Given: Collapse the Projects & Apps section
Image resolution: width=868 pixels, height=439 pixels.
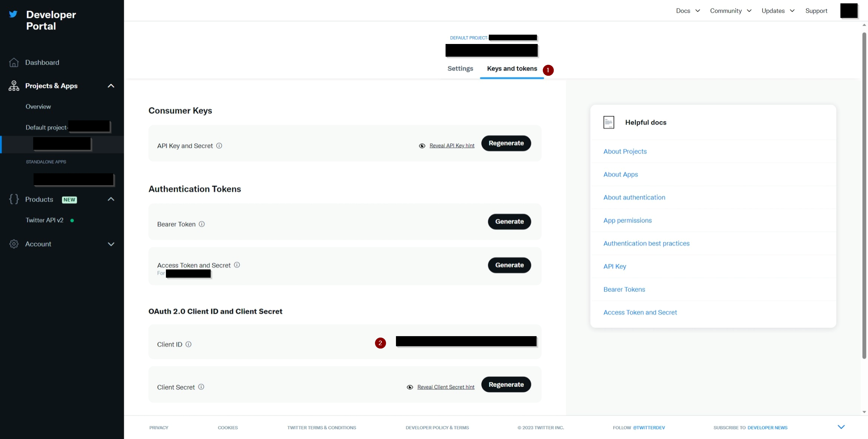Looking at the screenshot, I should tap(111, 86).
